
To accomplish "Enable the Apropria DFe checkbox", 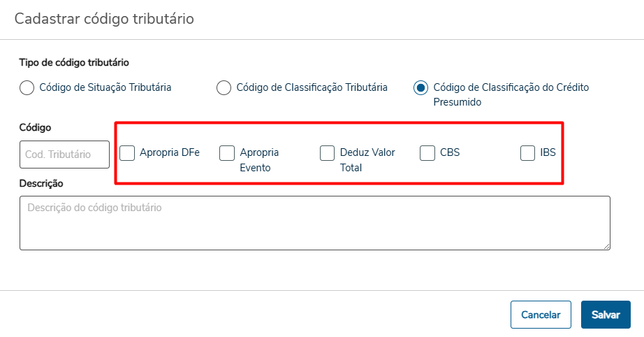I will (127, 152).
